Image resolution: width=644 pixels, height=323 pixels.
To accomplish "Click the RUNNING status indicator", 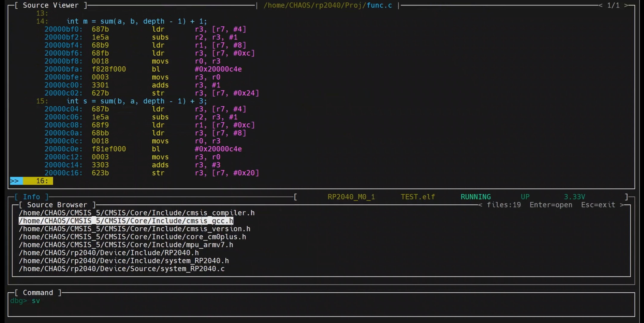I will pos(476,197).
